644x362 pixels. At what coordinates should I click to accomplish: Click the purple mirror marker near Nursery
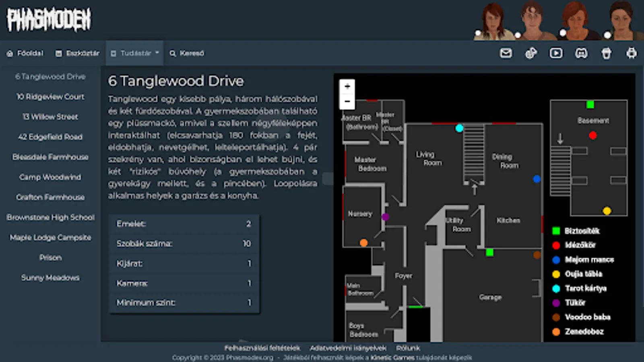385,217
